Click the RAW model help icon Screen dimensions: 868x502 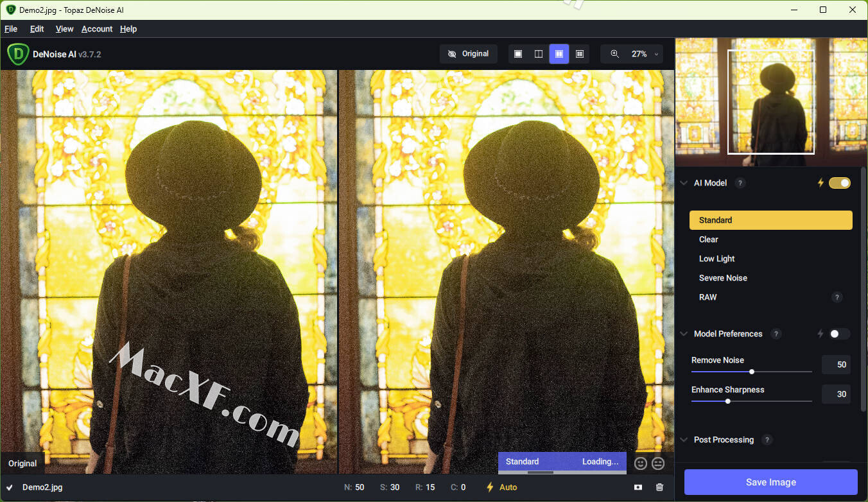point(837,297)
